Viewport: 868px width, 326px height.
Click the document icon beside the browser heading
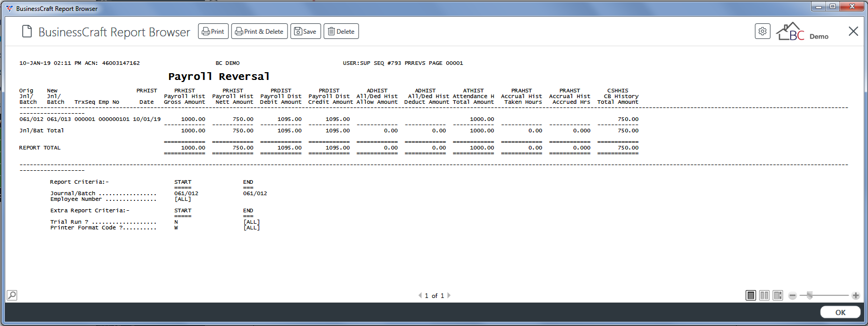[27, 32]
